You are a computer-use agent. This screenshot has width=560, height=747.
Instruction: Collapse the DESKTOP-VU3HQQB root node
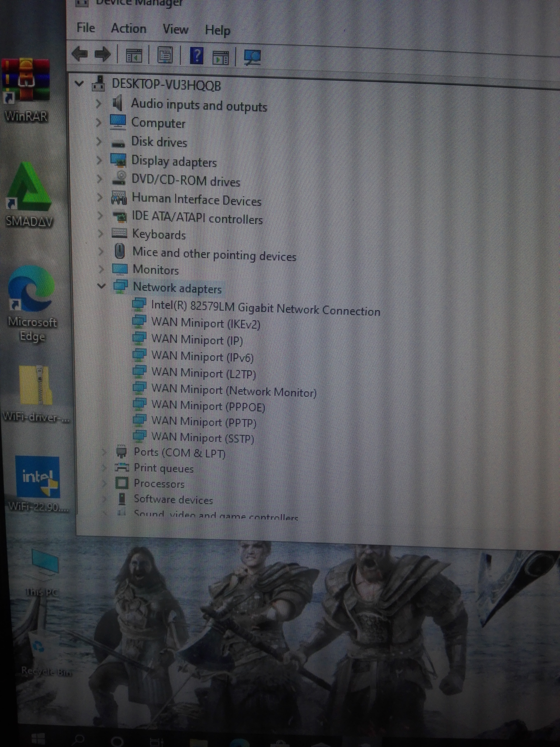[79, 83]
